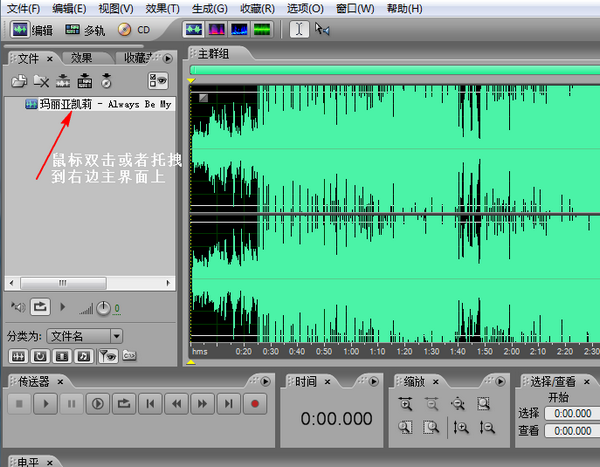
Task: Open the 收藏(R) menu
Action: pos(258,8)
